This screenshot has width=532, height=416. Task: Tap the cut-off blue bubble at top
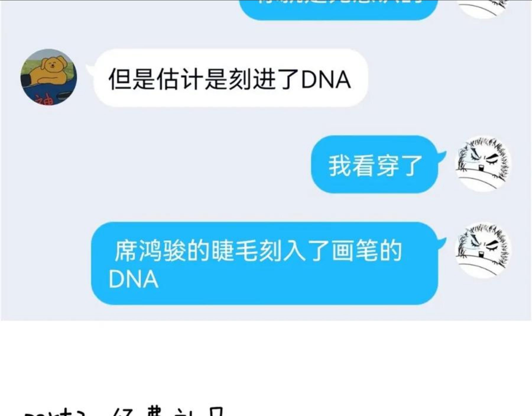pyautogui.click(x=338, y=9)
